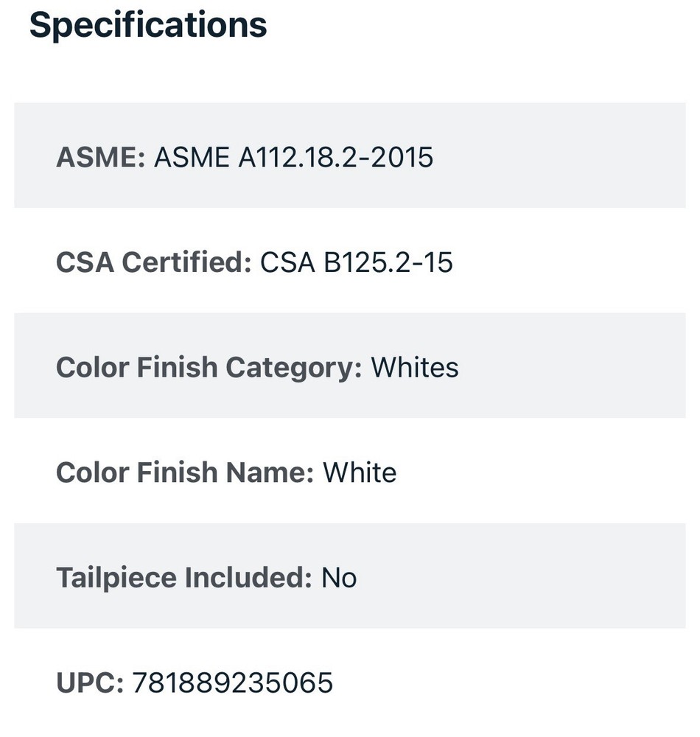Click blank area right of Specifications heading
700x737 pixels.
click(x=479, y=25)
